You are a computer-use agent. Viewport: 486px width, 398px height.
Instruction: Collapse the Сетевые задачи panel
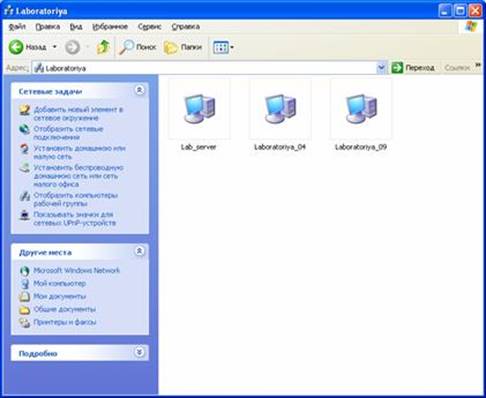139,90
